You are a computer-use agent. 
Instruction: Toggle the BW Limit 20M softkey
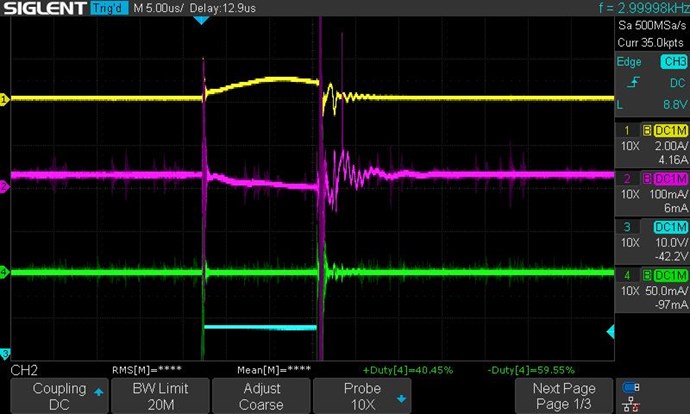click(x=160, y=396)
